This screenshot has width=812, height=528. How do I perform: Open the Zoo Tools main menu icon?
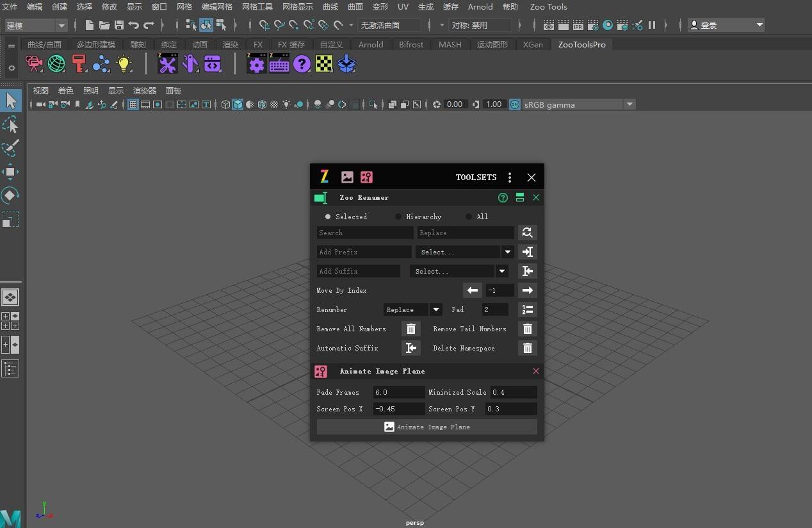click(324, 177)
